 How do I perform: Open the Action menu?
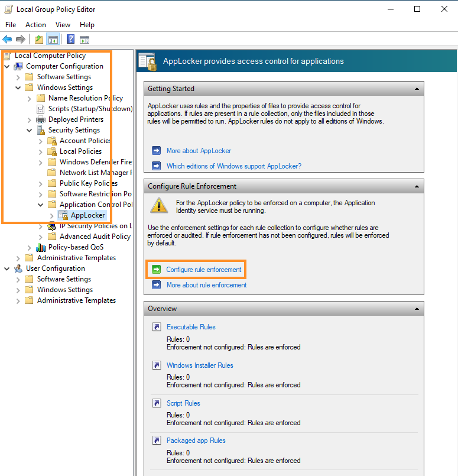(x=35, y=25)
